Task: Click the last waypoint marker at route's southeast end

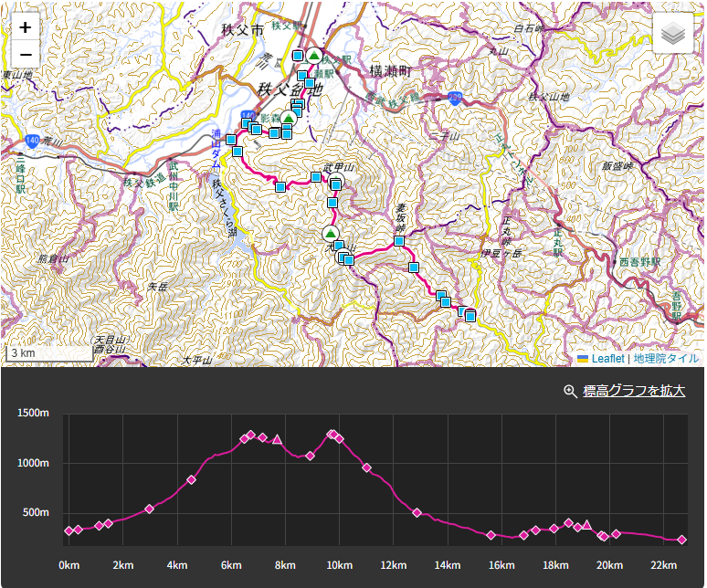Action: point(470,316)
